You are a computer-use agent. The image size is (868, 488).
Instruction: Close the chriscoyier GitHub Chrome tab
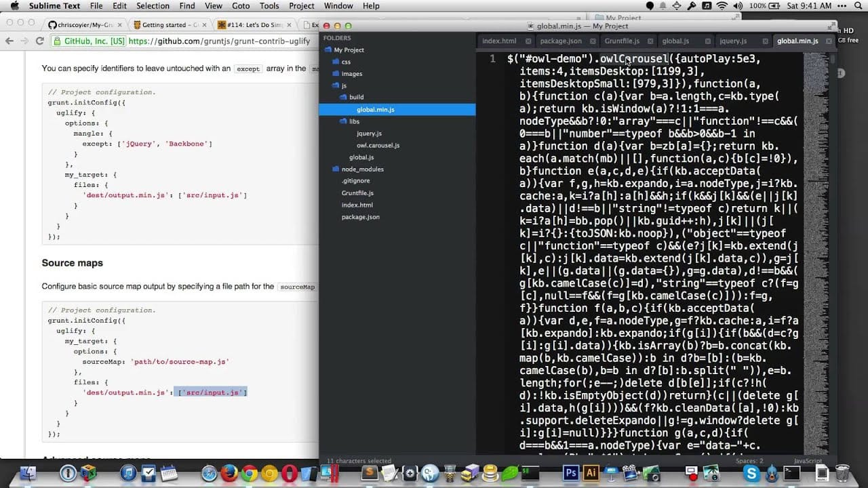tap(119, 25)
